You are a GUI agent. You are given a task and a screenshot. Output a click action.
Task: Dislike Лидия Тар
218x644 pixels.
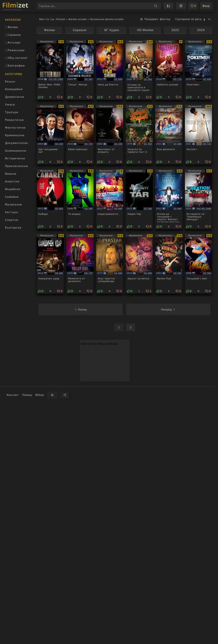tap(149, 227)
